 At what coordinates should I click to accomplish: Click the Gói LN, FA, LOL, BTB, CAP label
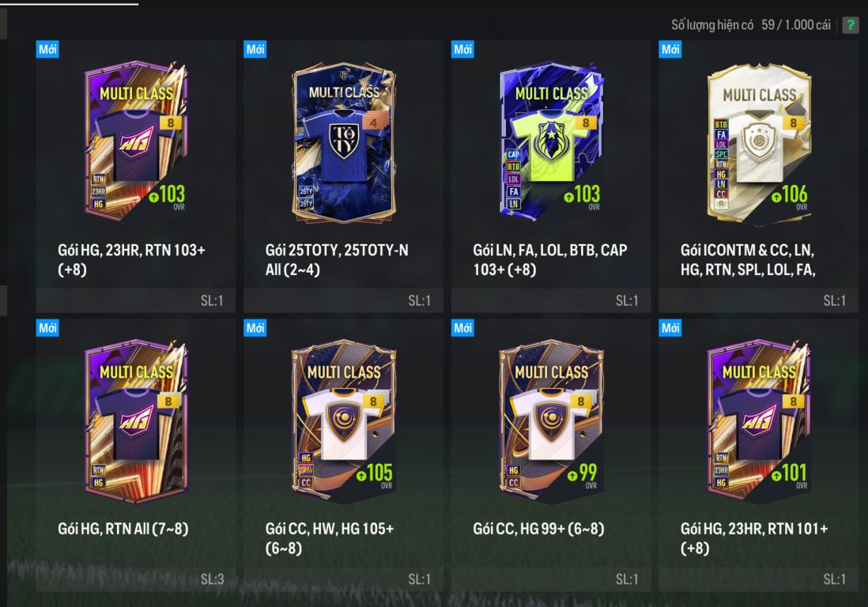(549, 259)
